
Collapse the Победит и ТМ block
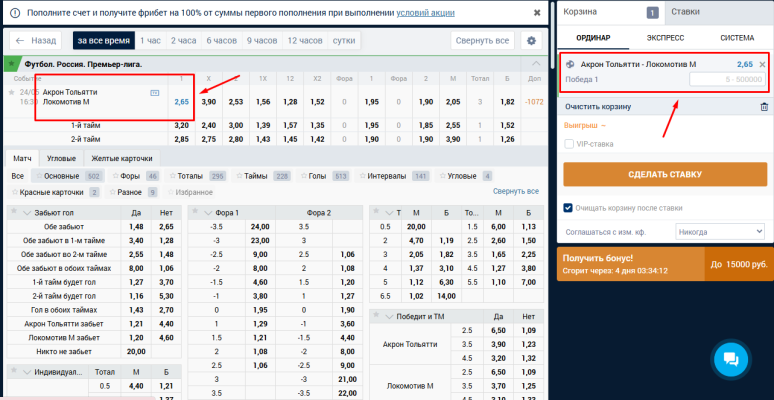point(389,317)
